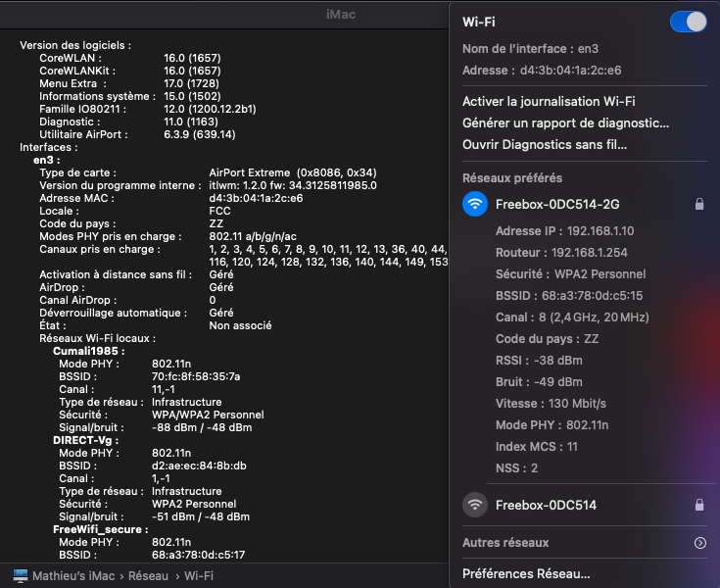The width and height of the screenshot is (720, 588).
Task: Select the BSSID : 68:a3:78:0d:c5:15 line
Action: click(x=569, y=296)
